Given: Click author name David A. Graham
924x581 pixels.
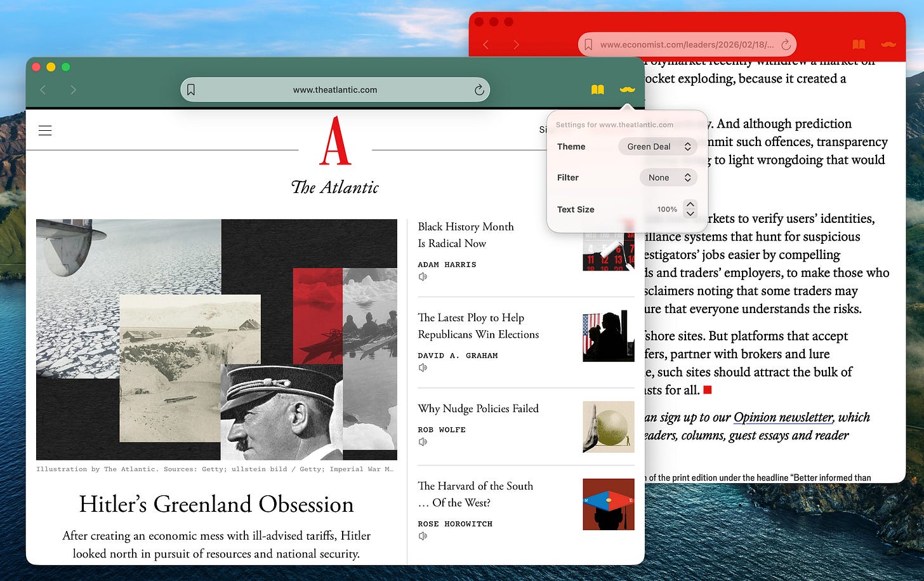Looking at the screenshot, I should (x=458, y=356).
